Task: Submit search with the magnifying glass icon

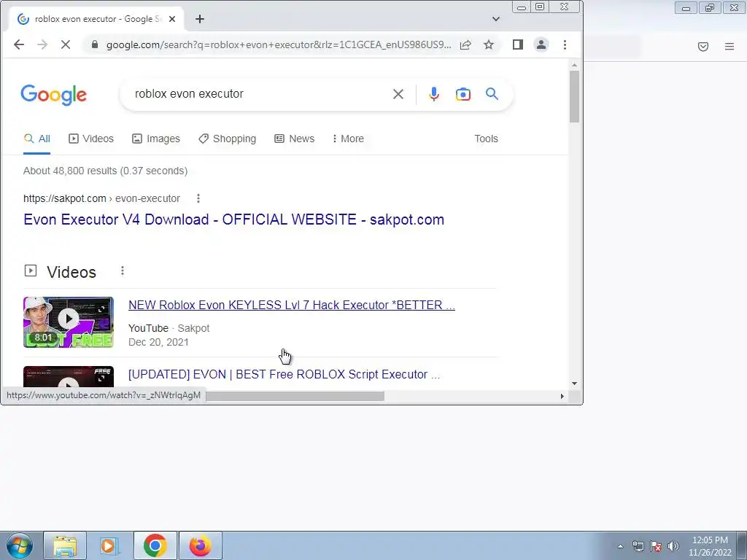Action: click(x=492, y=94)
